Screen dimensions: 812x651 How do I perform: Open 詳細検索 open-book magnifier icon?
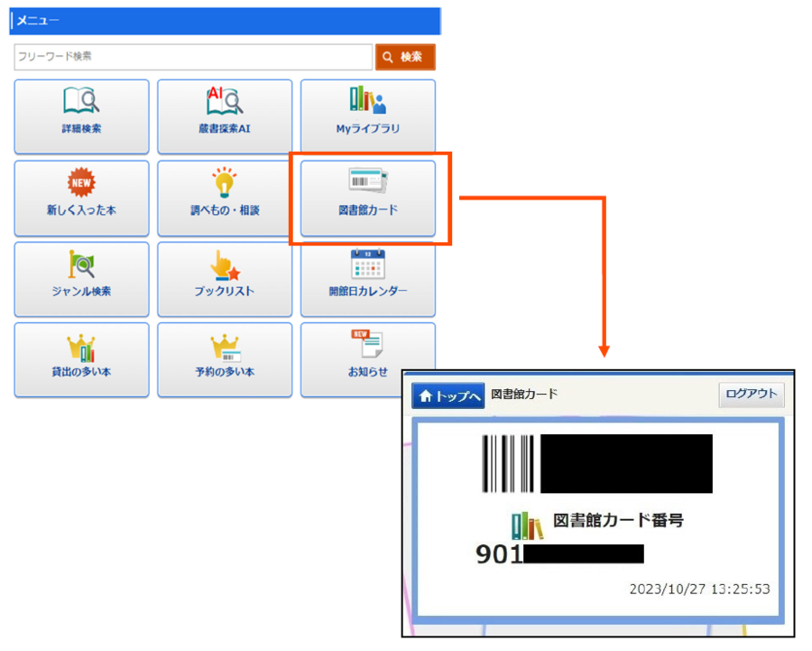[x=81, y=100]
